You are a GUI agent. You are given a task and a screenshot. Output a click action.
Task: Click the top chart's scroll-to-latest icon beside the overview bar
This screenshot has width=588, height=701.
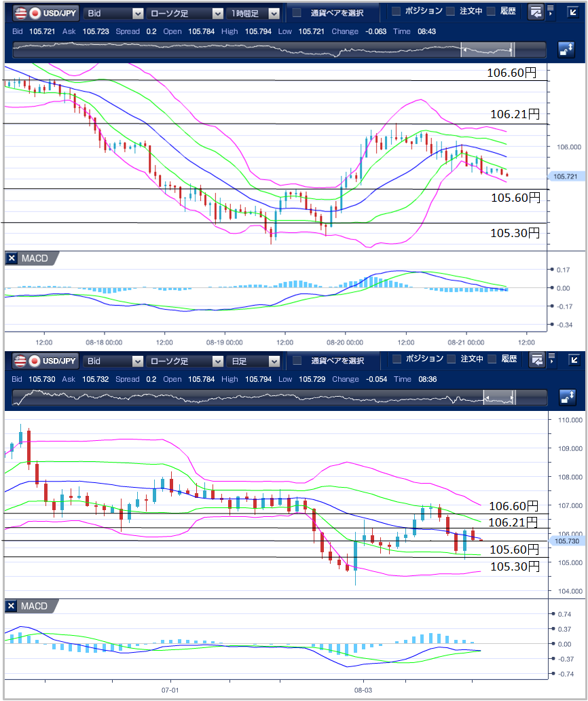566,50
